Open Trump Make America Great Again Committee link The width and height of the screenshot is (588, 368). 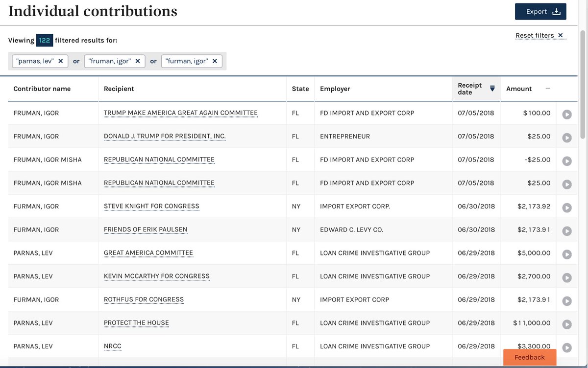click(181, 113)
